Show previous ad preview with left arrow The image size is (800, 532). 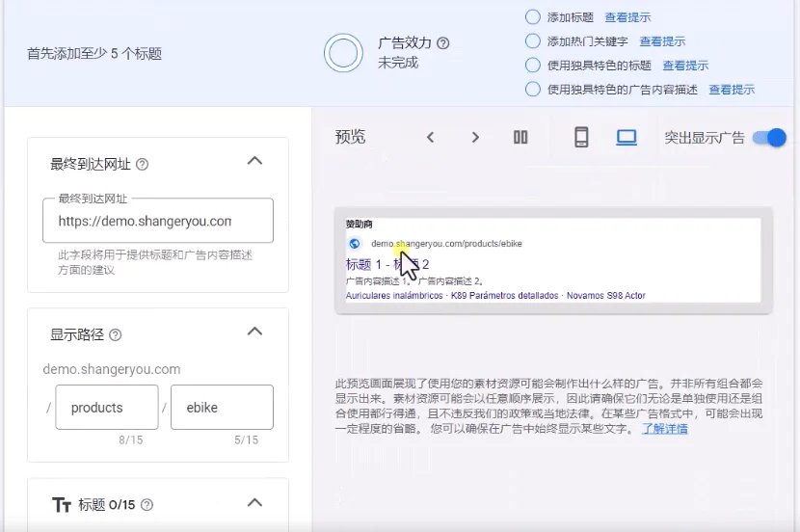pyautogui.click(x=431, y=137)
